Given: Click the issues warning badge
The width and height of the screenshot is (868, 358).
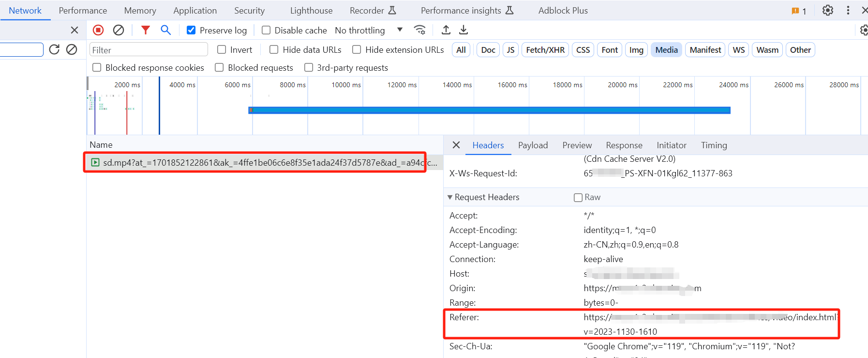Looking at the screenshot, I should coord(799,11).
